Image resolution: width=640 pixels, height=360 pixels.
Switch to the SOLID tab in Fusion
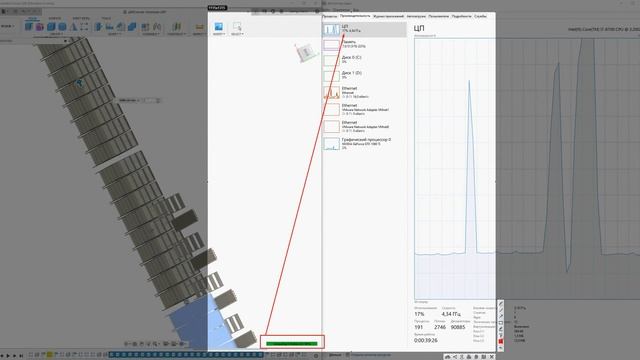pos(32,18)
